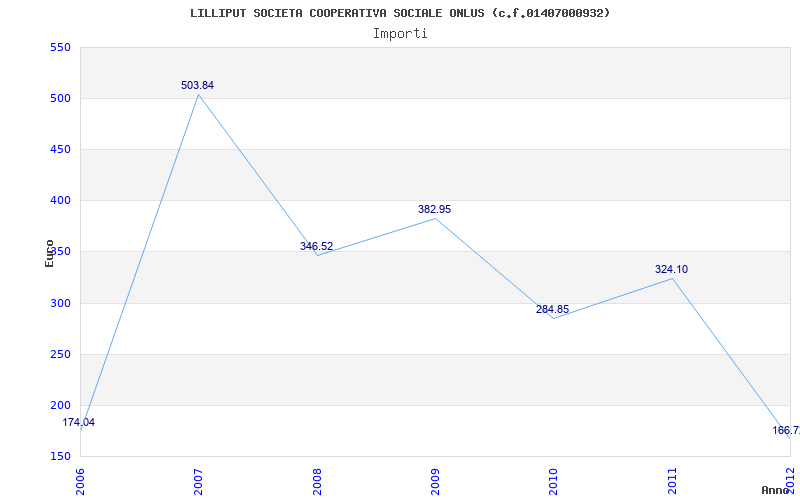Viewport: 800px width, 500px height.
Task: Click the chart title LILLIPUT SOCIETA COOPERATIVA SOCIALE ONLUS
Action: coord(400,13)
